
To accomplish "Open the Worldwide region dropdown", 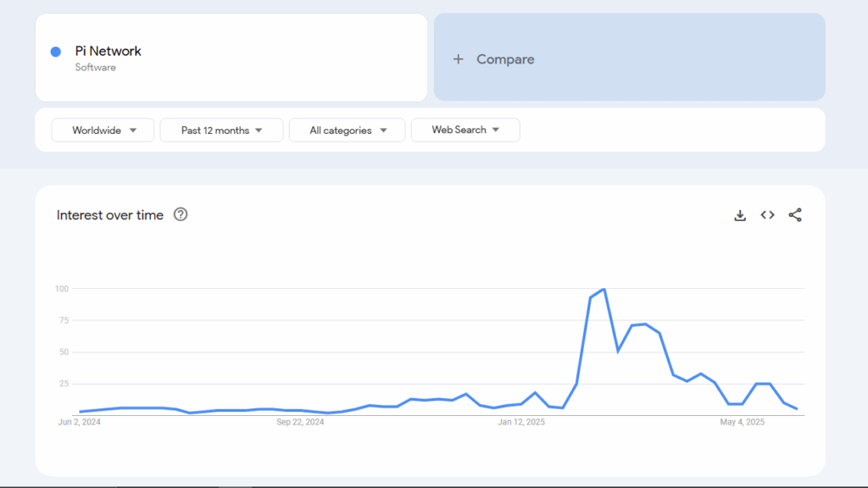I will pos(103,130).
